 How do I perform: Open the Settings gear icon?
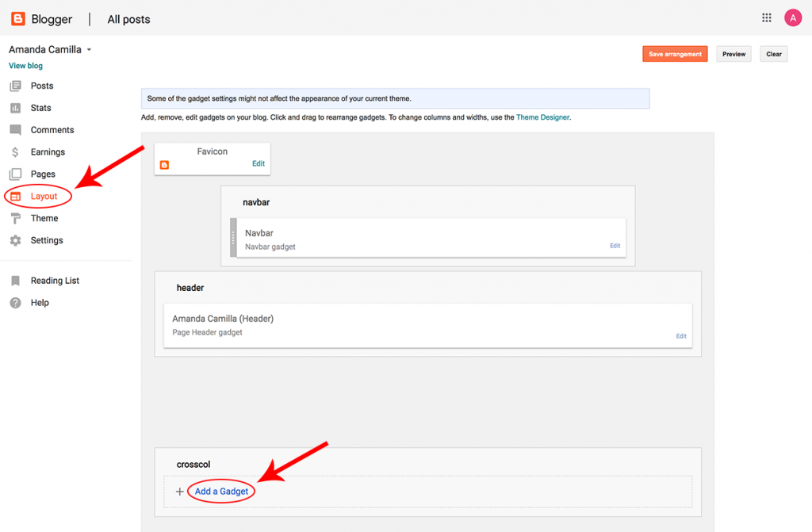point(14,240)
